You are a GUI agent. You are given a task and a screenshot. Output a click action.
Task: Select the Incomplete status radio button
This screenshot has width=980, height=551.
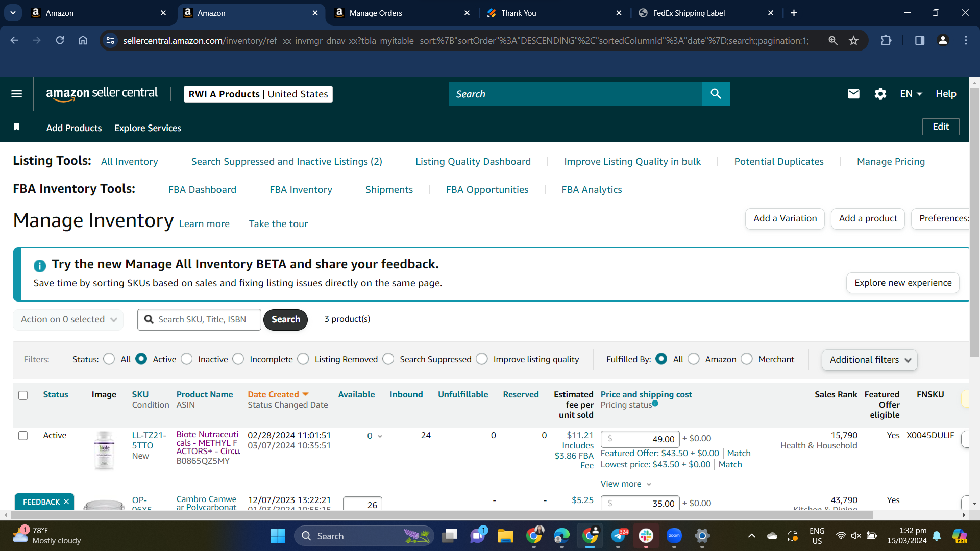(x=238, y=359)
